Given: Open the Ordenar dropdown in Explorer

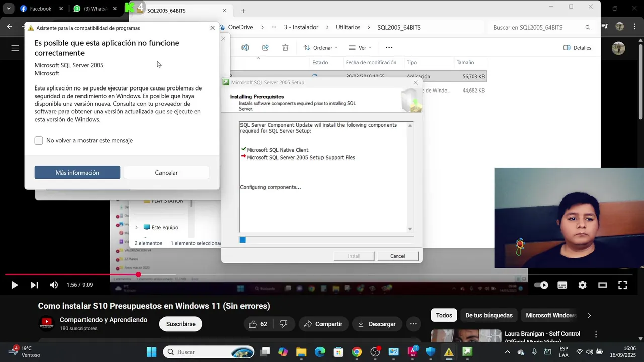Looking at the screenshot, I should [x=320, y=48].
